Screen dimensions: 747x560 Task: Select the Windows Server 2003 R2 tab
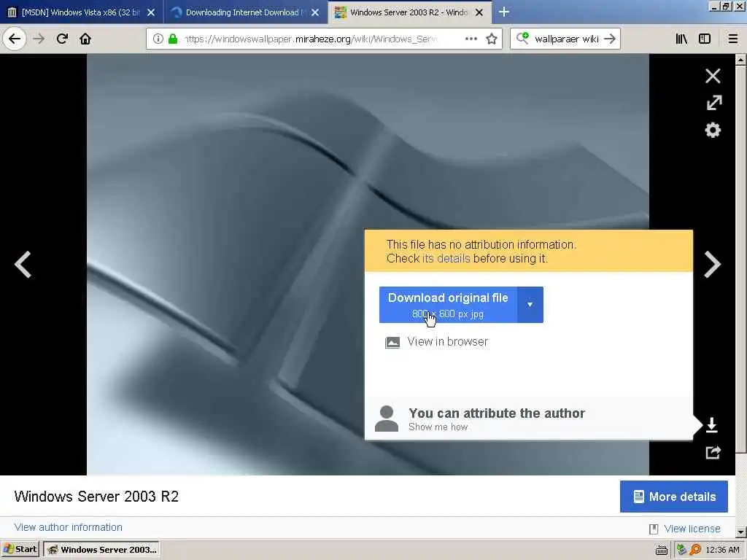409,12
